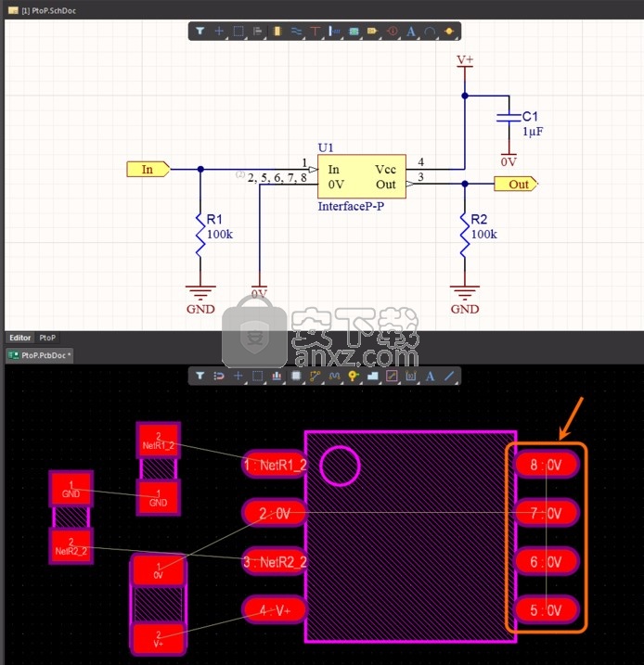Select the C1 capacitor symbol
Screen dimensions: 644x665
pyautogui.click(x=509, y=118)
